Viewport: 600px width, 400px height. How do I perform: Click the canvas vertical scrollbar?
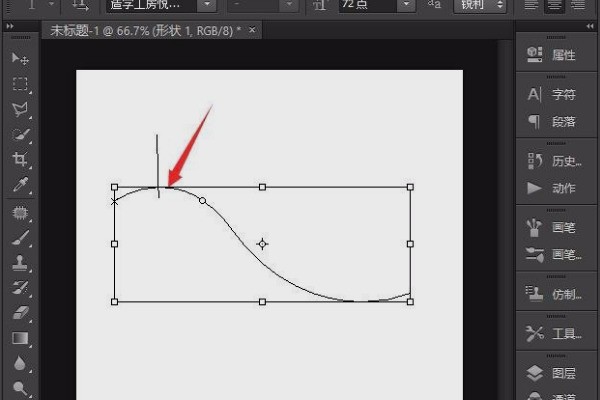(505, 218)
